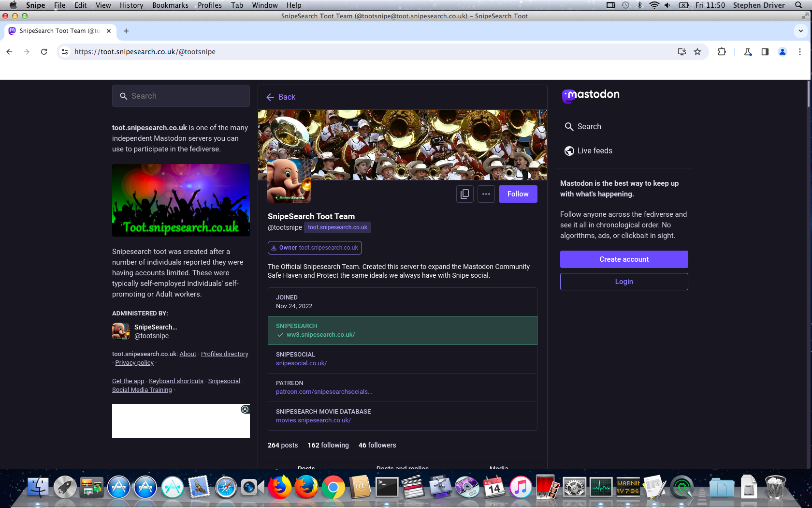Image resolution: width=812 pixels, height=508 pixels.
Task: Open the Chrome three-dot menu
Action: pos(800,52)
